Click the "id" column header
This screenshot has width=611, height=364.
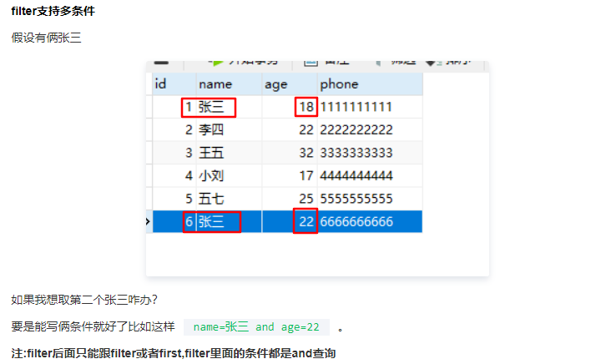click(174, 84)
